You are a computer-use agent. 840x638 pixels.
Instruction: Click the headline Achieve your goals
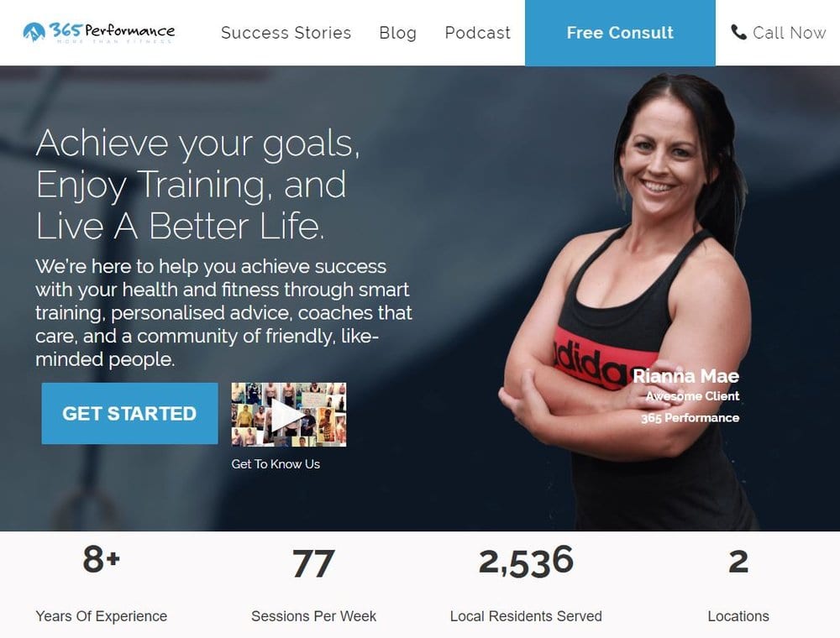point(197,143)
